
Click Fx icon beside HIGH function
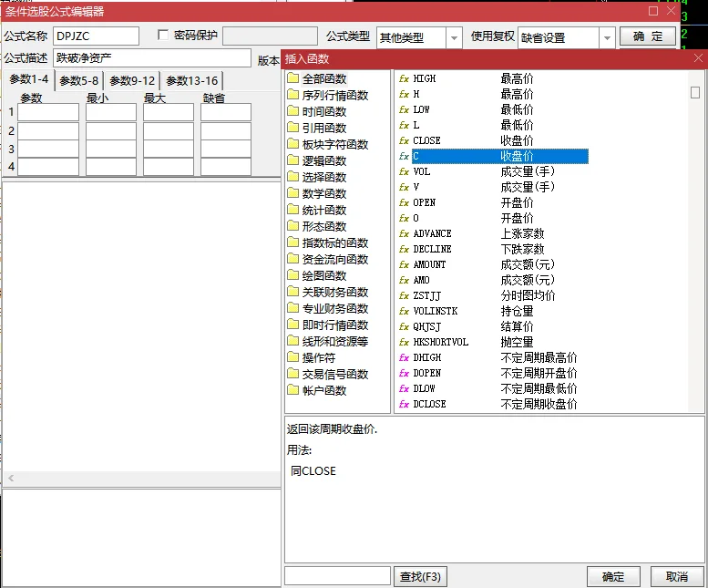click(405, 78)
